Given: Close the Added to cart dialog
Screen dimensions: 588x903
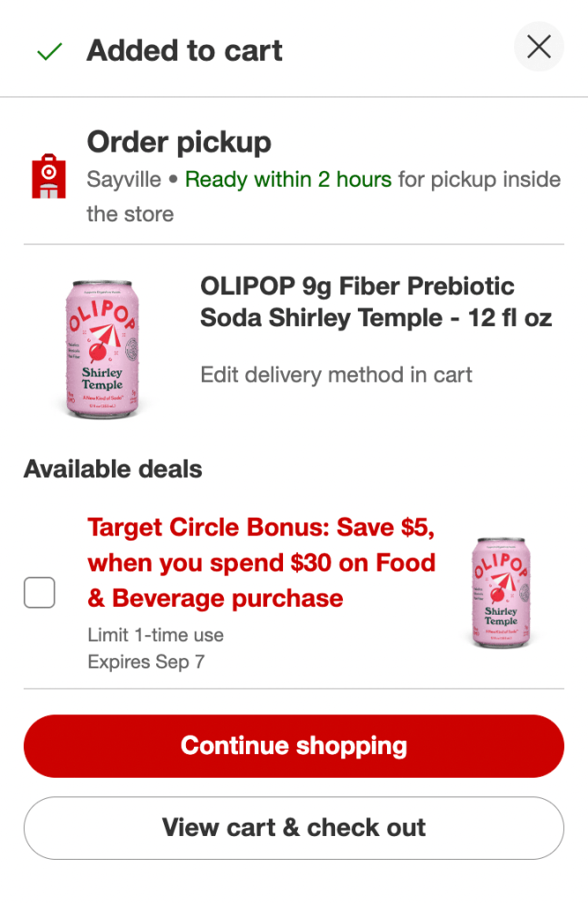Looking at the screenshot, I should click(x=539, y=47).
